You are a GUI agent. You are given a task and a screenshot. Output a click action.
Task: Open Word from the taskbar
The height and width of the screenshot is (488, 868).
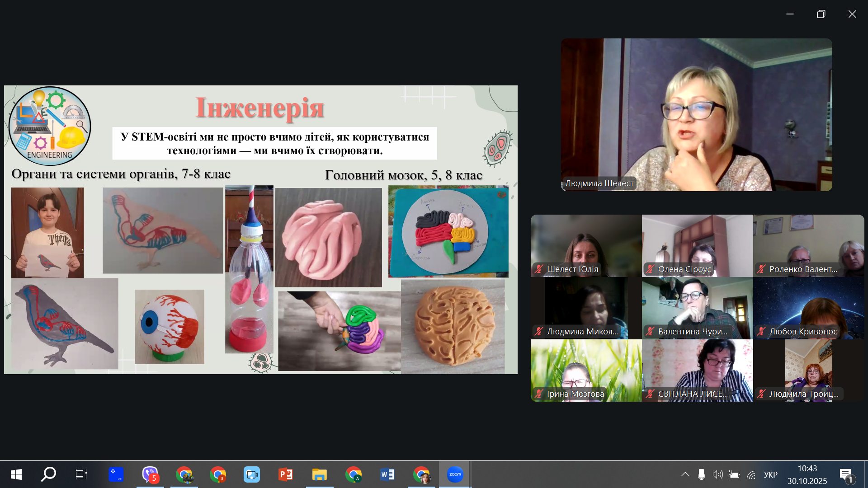pos(387,474)
